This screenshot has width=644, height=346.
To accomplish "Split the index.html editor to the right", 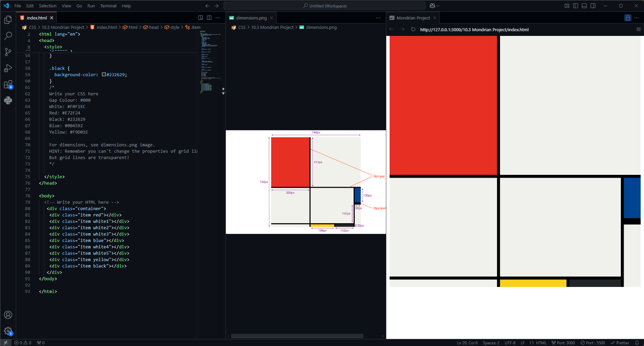I will tap(209, 18).
